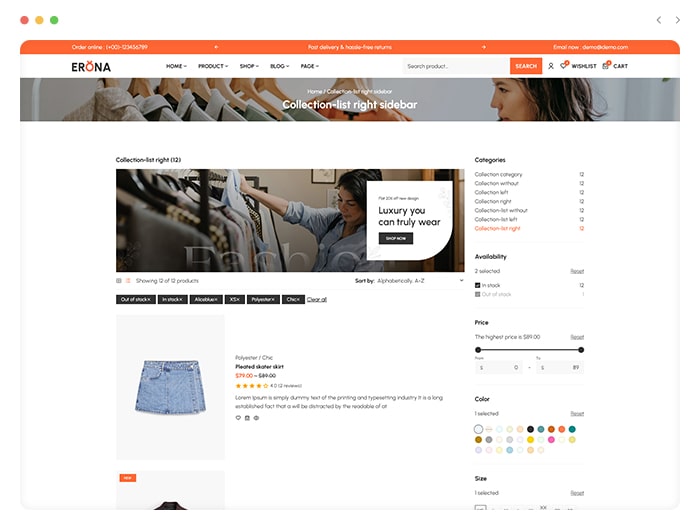Expand the Shop menu
700x530 pixels.
coord(249,66)
